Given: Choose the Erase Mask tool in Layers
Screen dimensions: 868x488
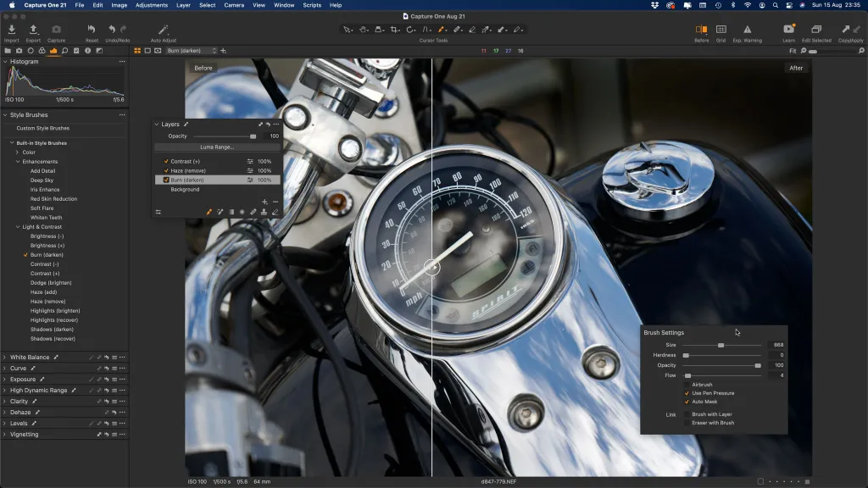Looking at the screenshot, I should pyautogui.click(x=275, y=212).
